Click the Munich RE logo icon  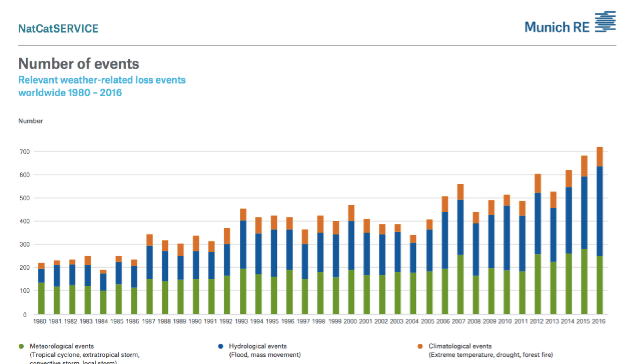[605, 22]
